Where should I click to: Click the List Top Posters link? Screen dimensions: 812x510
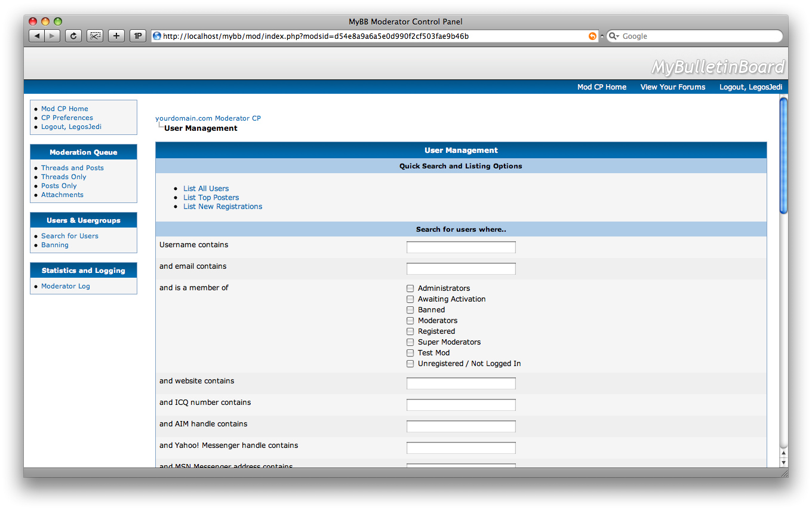click(x=211, y=198)
